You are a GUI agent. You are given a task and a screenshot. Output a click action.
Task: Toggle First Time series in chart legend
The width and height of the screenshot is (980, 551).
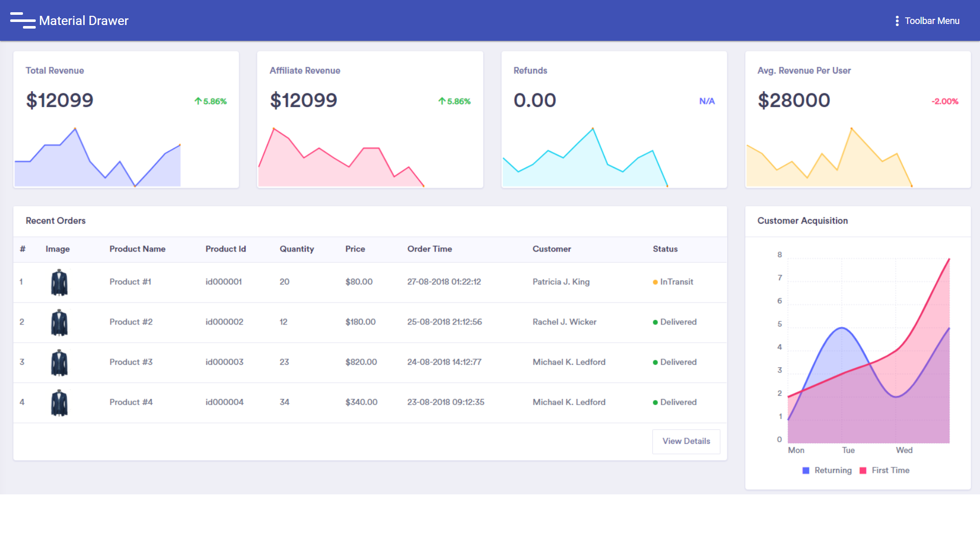coord(885,470)
